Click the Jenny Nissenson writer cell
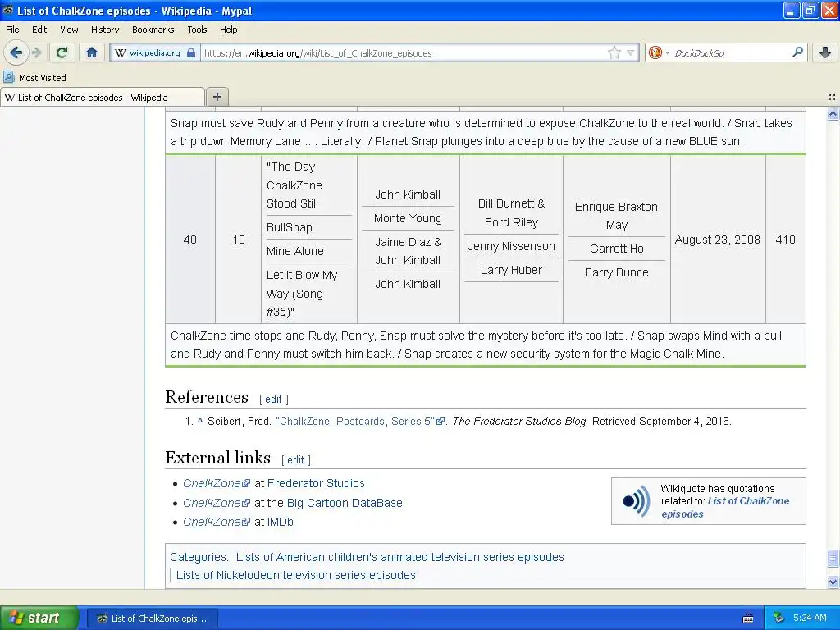The image size is (840, 630). [x=511, y=246]
